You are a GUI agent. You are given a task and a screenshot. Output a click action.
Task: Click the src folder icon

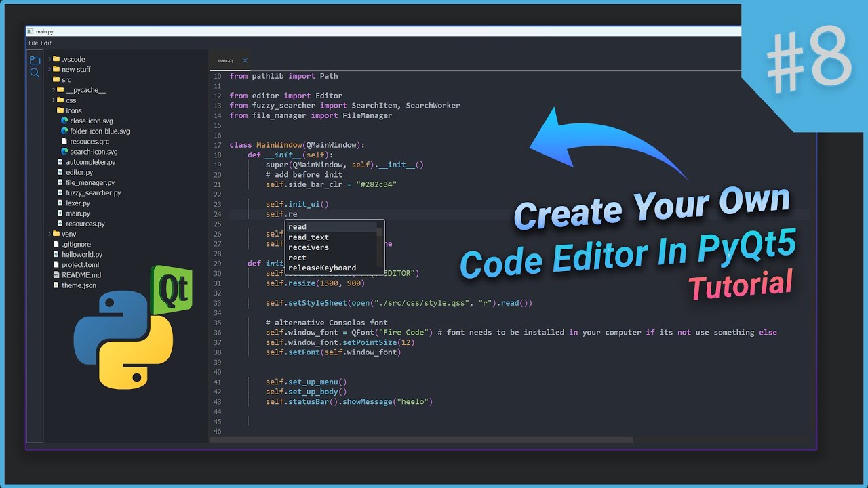(x=56, y=79)
